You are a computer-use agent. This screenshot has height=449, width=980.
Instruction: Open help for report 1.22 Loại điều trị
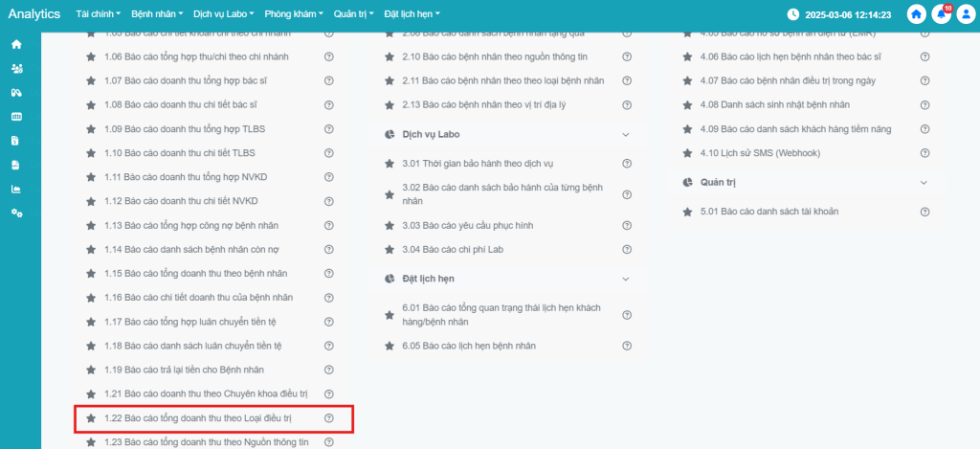pyautogui.click(x=329, y=418)
